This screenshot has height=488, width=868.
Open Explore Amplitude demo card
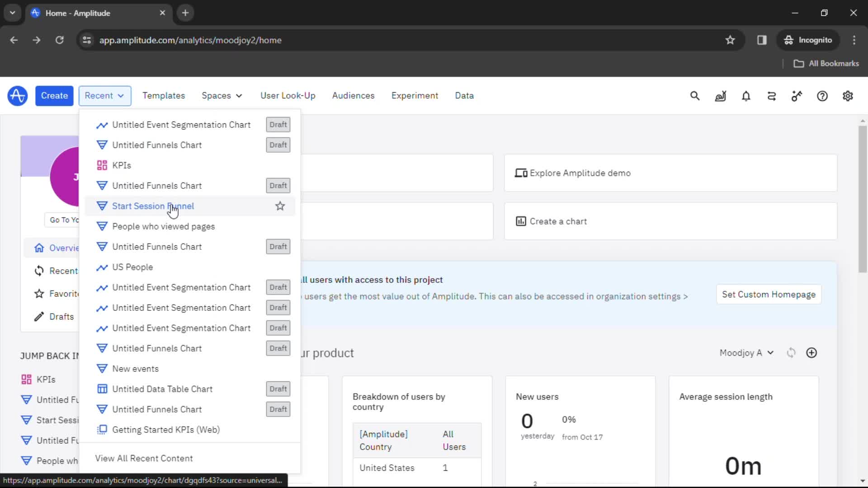coord(670,173)
